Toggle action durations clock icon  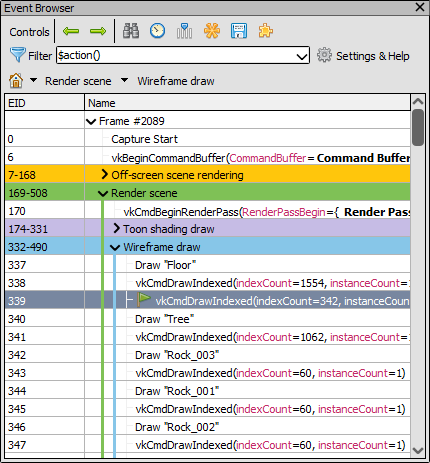[x=157, y=31]
